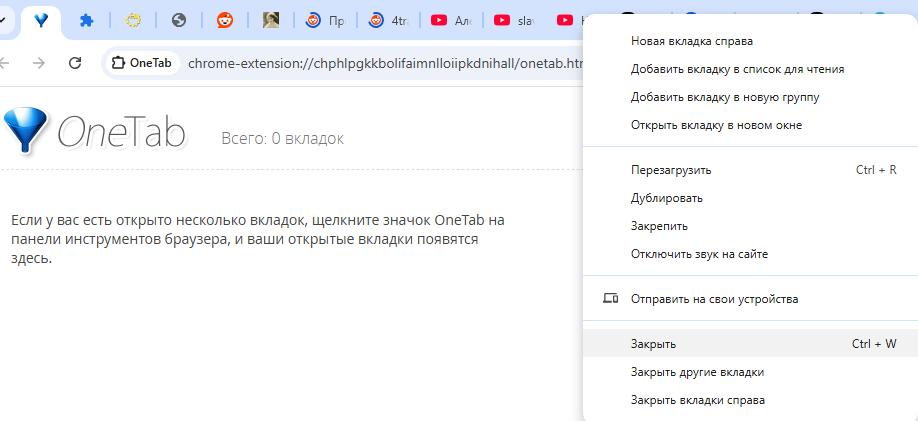Open the Reddit alien icon tab
The height and width of the screenshot is (421, 918).
click(224, 21)
